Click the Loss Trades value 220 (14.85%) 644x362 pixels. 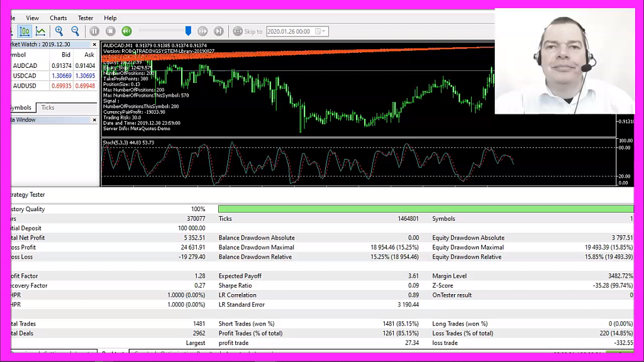[x=616, y=333]
